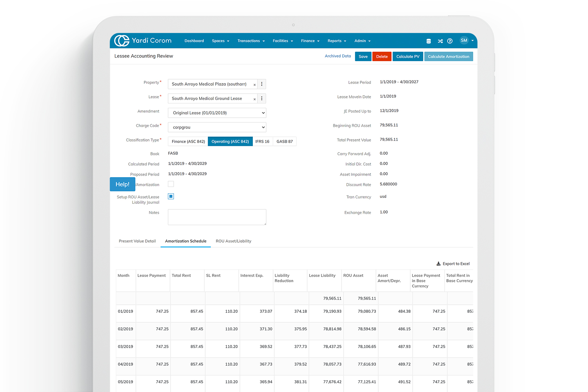588x392 pixels.
Task: Click the Yardi Corom logo
Action: 143,40
